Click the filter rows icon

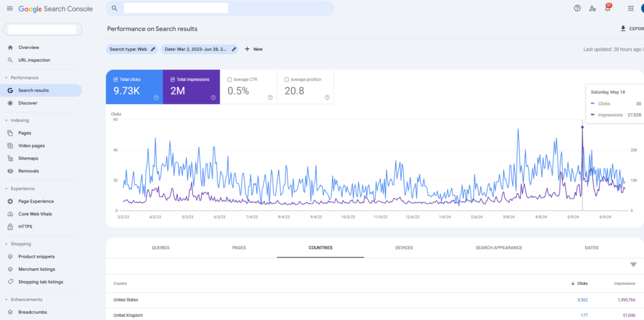633,265
